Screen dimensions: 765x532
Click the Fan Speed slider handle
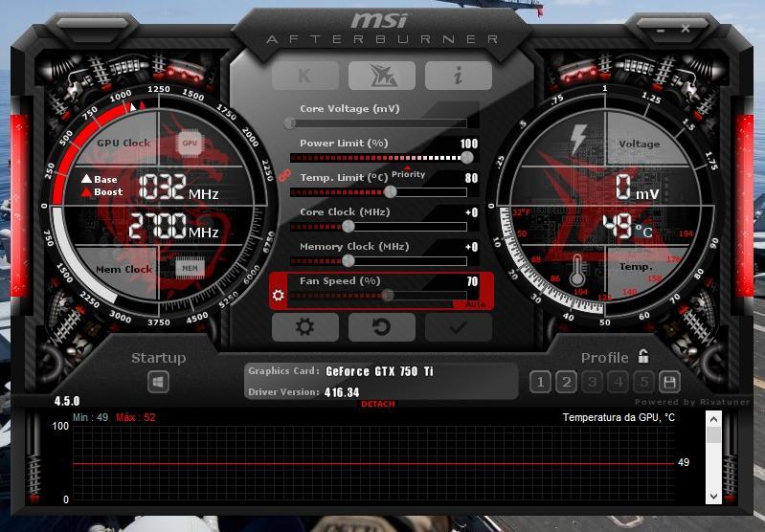(388, 295)
